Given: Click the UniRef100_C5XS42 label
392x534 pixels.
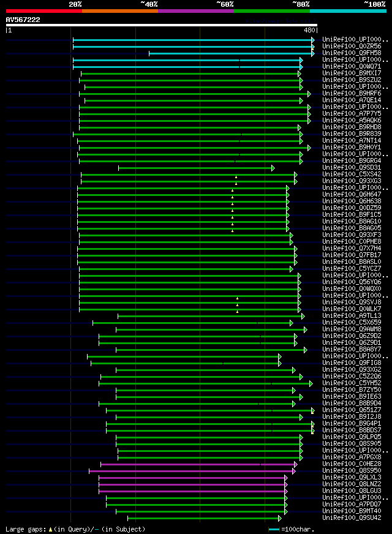Looking at the screenshot, I should click(352, 174).
